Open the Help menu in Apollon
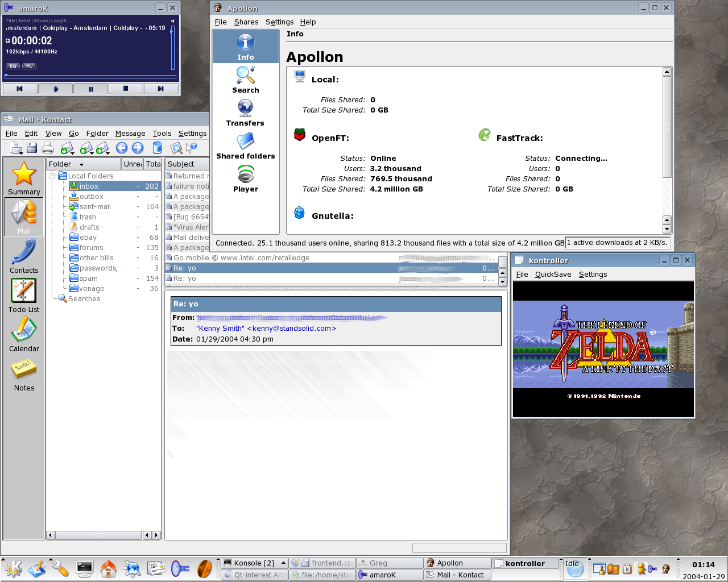This screenshot has width=728, height=582. coord(308,22)
